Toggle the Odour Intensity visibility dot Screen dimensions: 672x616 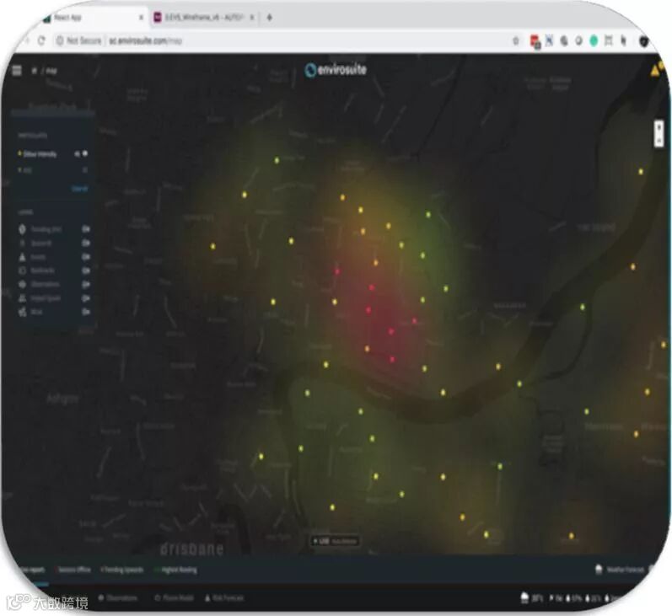(85, 153)
